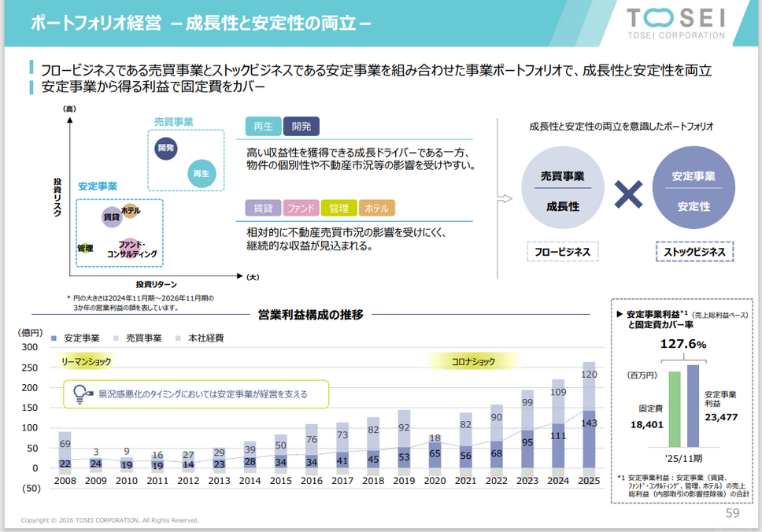
Task: Click the ストックビジネス dashed label box
Action: point(694,252)
